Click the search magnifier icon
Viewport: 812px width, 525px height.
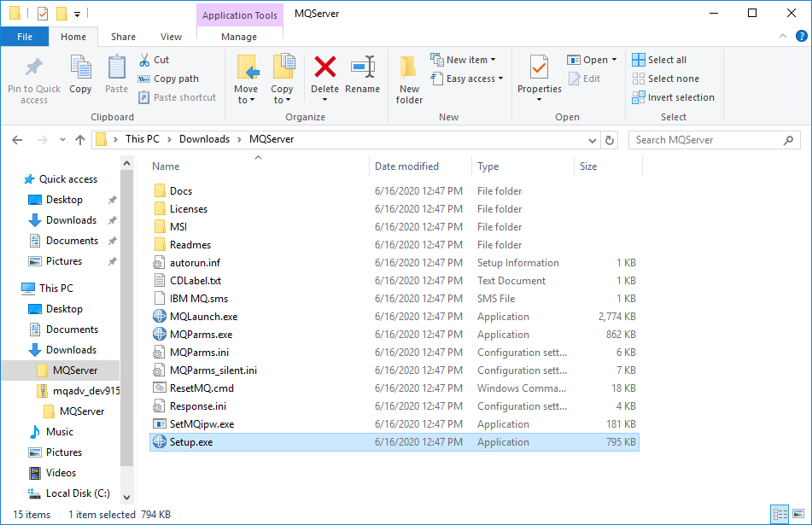click(788, 140)
